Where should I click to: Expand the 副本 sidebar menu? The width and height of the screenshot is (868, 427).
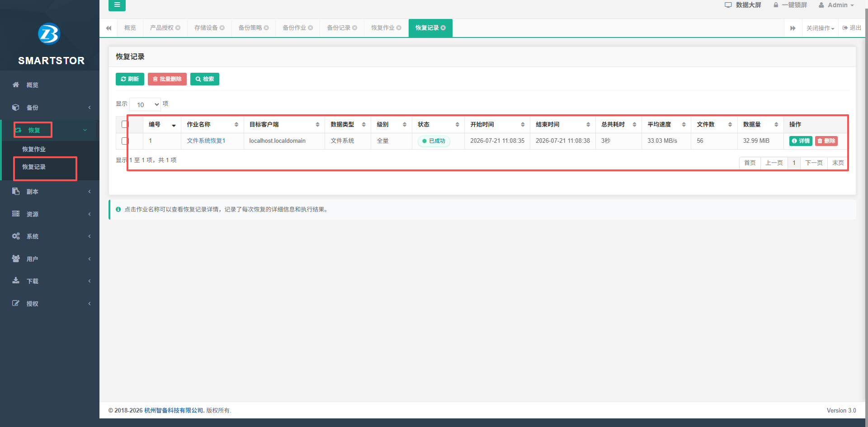click(50, 192)
